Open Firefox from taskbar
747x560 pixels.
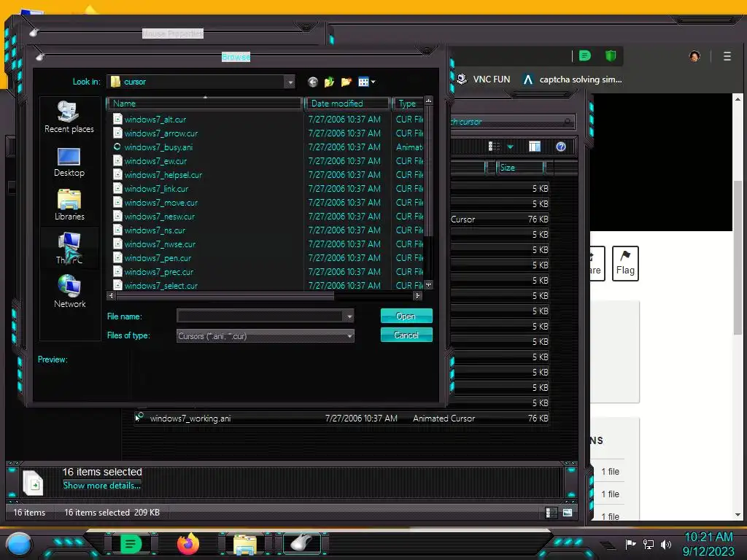[x=188, y=543]
